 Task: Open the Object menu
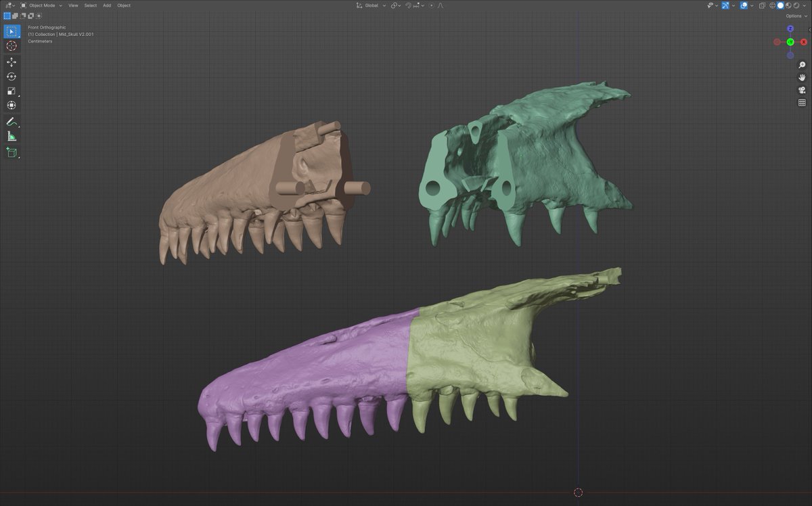tap(124, 5)
